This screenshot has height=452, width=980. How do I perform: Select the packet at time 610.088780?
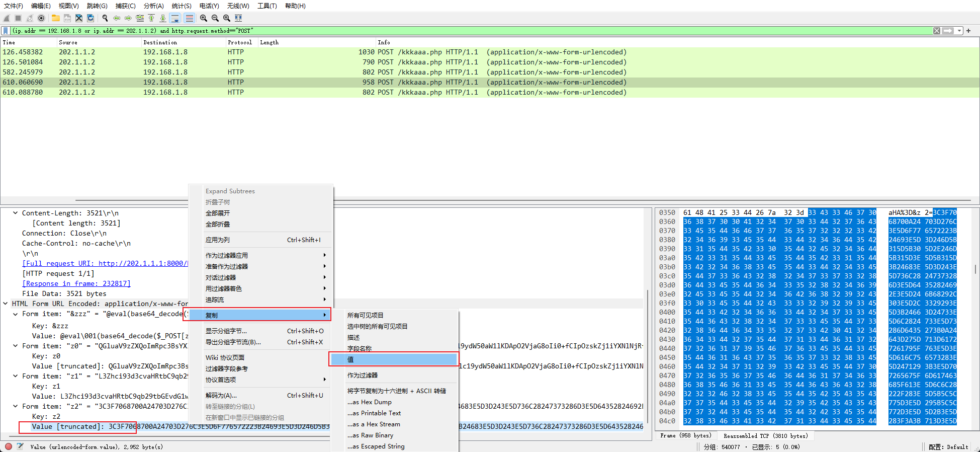coord(490,92)
